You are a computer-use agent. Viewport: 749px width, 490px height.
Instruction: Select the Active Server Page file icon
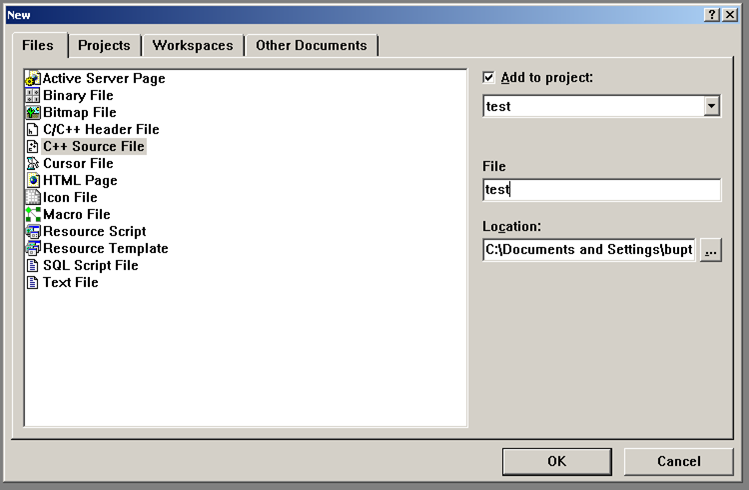33,79
